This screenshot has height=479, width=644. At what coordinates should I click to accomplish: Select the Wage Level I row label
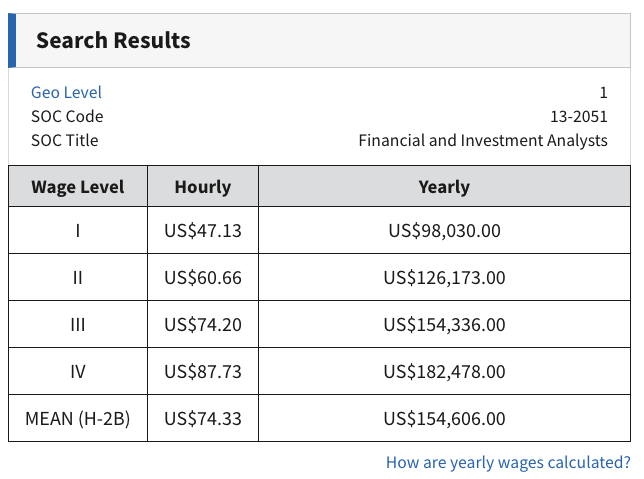pyautogui.click(x=78, y=231)
